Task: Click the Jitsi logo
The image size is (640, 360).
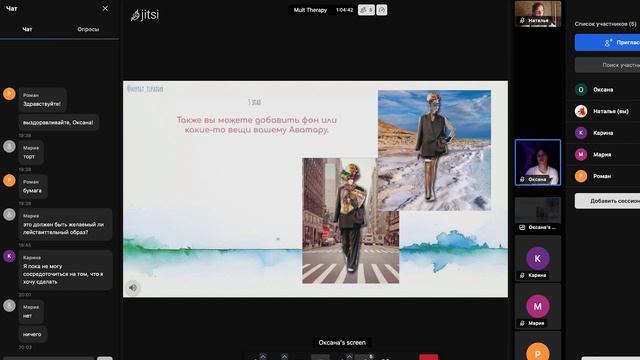Action: (x=145, y=15)
